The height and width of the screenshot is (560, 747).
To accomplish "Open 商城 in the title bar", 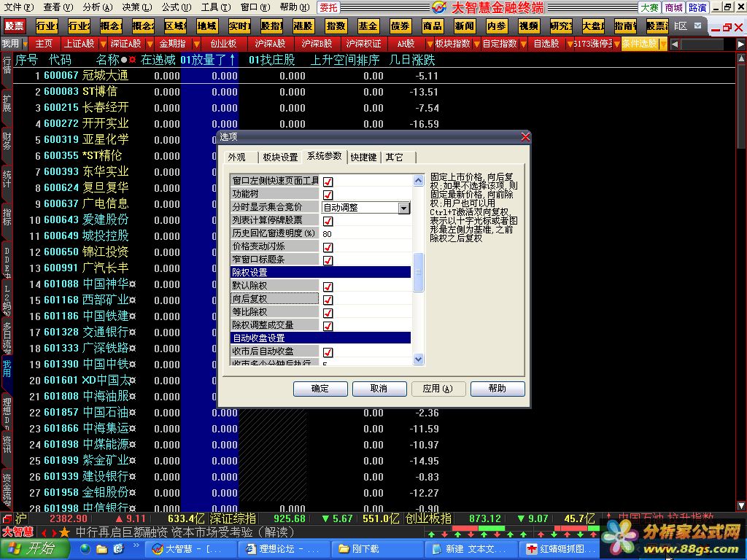I will coord(673,7).
